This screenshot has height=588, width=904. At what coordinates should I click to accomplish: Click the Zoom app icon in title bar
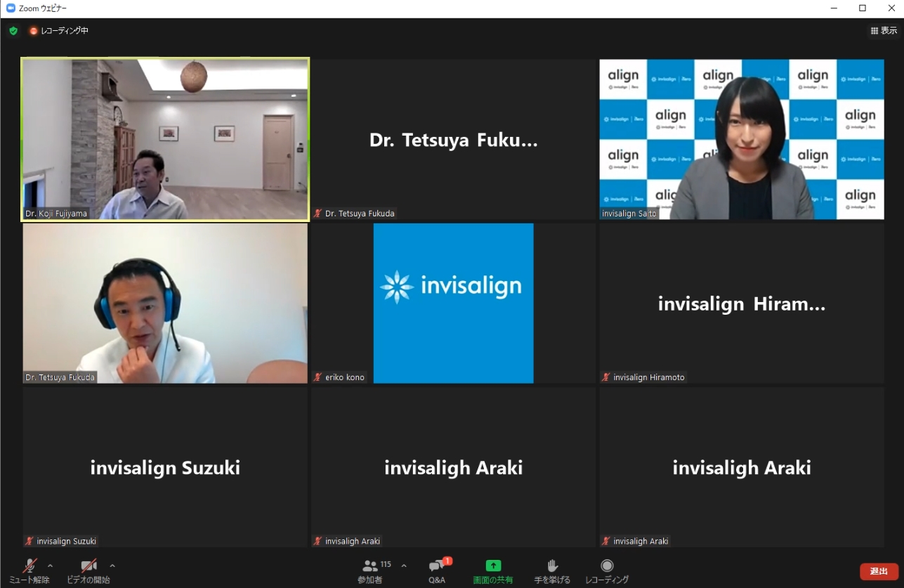pyautogui.click(x=11, y=8)
